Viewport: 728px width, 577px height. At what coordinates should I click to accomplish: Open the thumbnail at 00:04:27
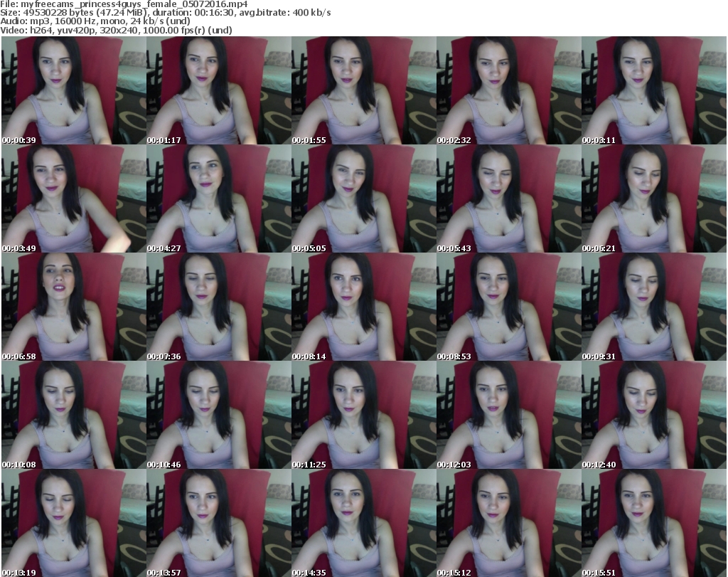[219, 198]
